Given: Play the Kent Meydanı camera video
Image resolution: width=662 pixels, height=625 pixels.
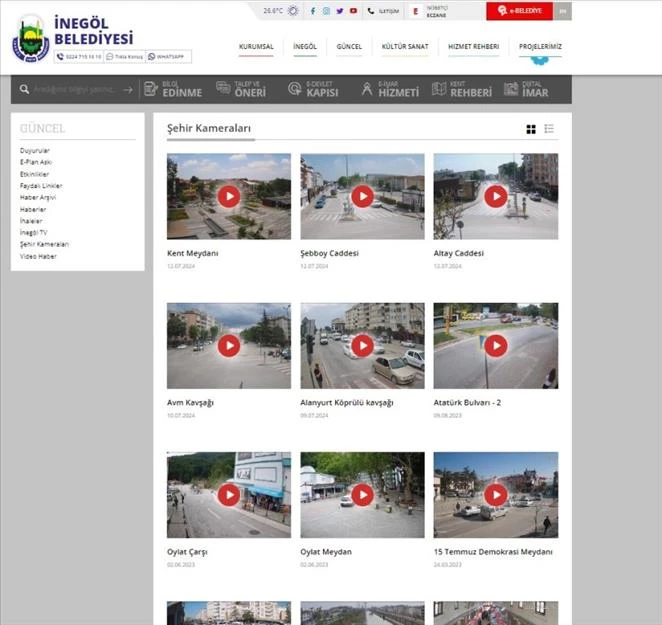Looking at the screenshot, I should 229,196.
